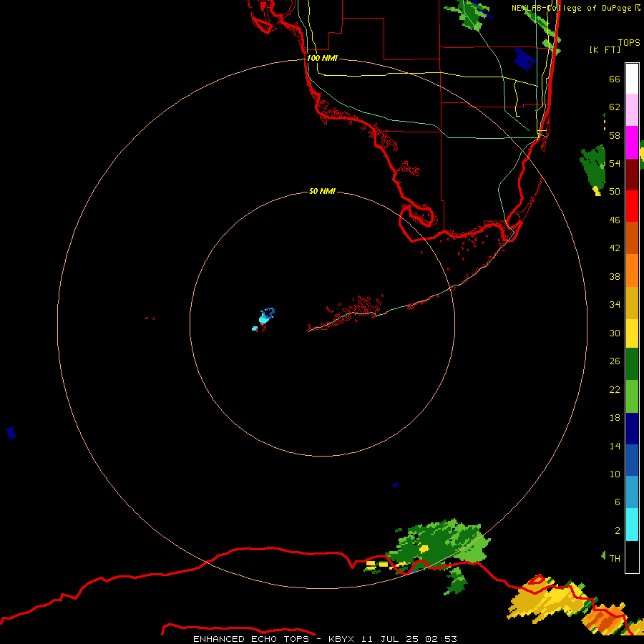
Task: Click the maroon legend swatch
Action: coord(632,175)
